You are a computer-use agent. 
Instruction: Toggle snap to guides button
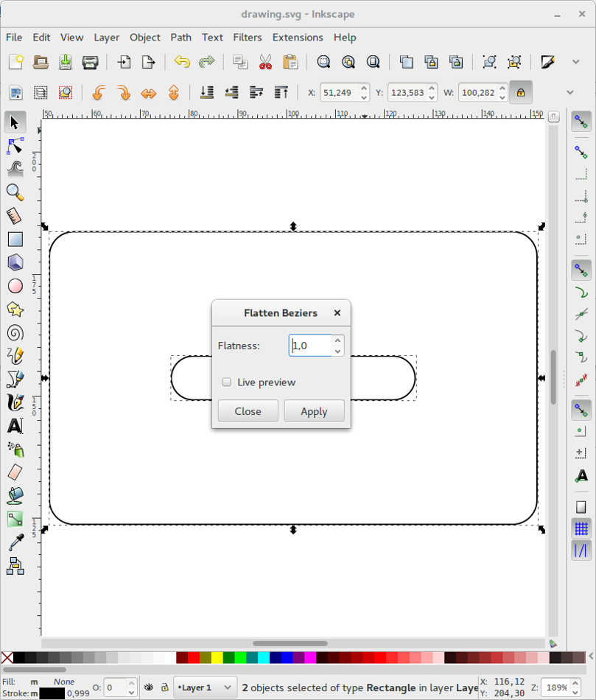tap(581, 550)
